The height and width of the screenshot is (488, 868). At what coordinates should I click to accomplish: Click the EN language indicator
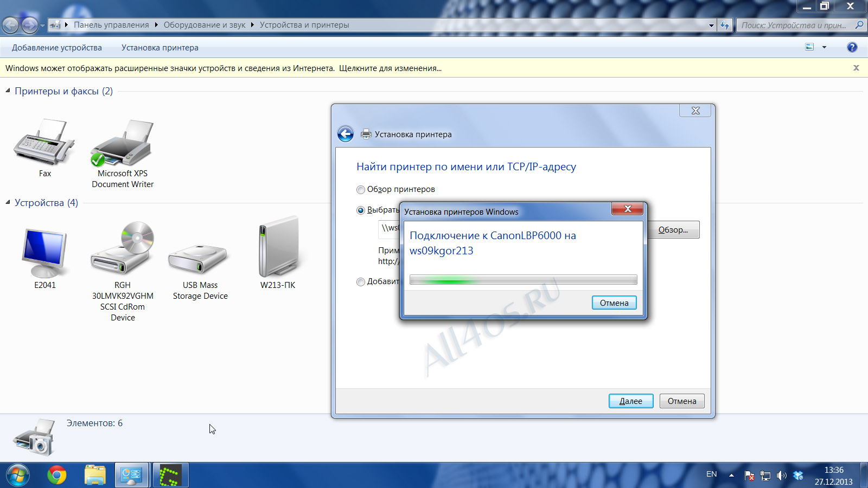point(712,474)
